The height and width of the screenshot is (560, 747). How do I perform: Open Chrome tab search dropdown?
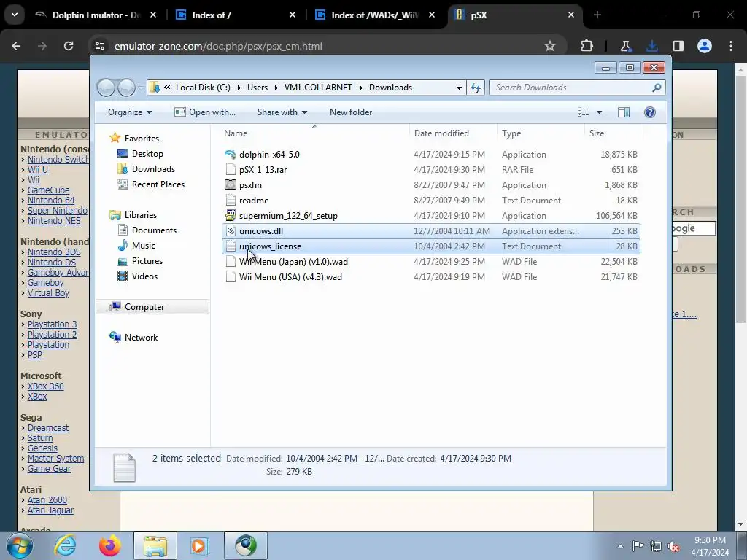pos(15,15)
